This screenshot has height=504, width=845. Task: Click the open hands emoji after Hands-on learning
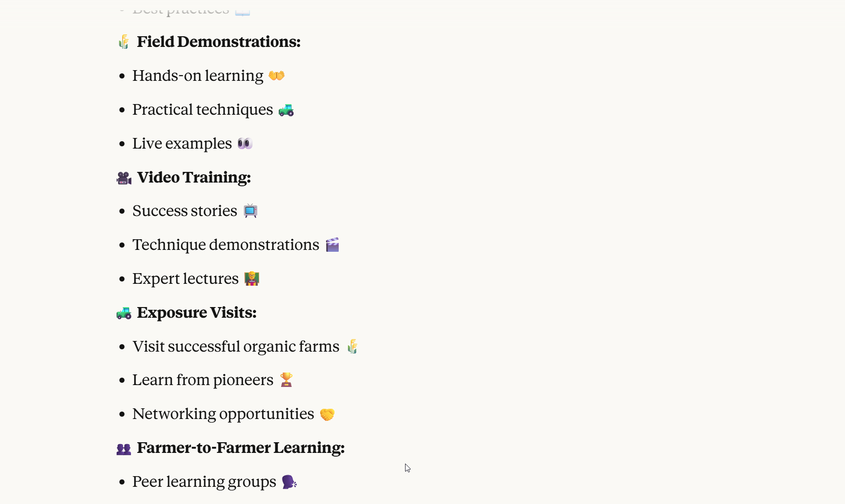click(x=276, y=75)
